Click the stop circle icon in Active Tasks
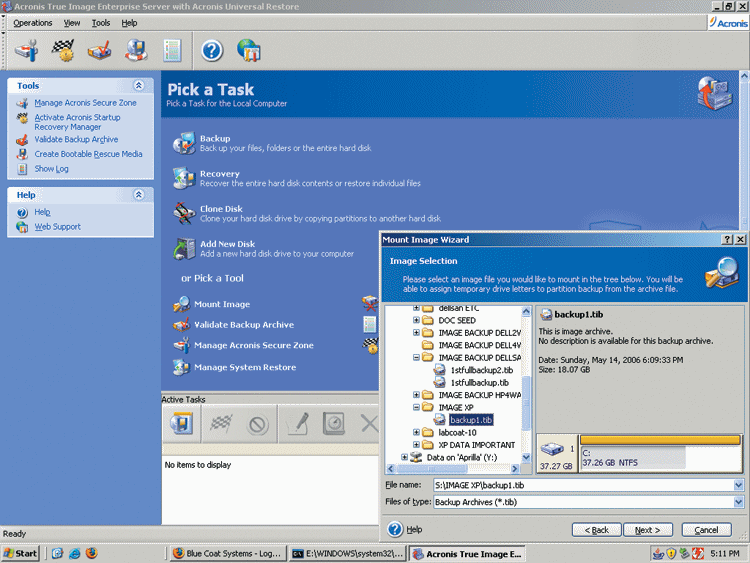 [x=258, y=424]
